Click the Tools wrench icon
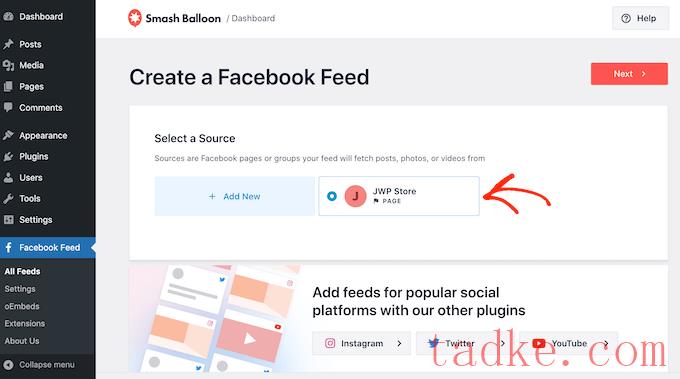 pyautogui.click(x=8, y=199)
